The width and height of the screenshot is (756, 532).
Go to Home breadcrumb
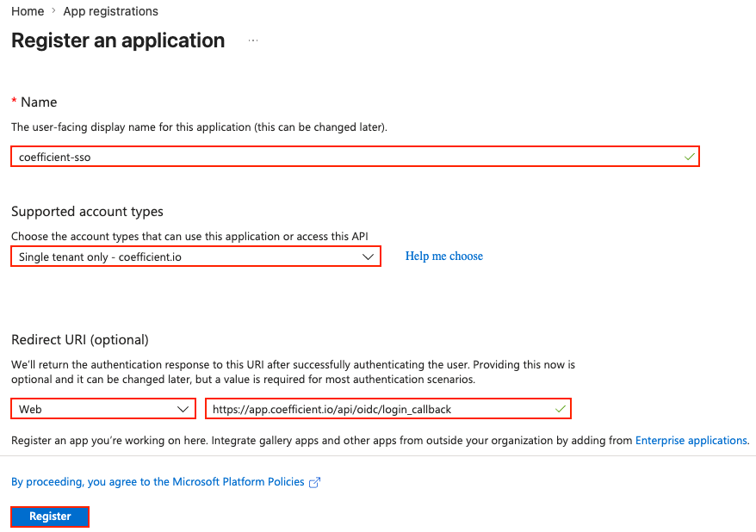[x=28, y=11]
